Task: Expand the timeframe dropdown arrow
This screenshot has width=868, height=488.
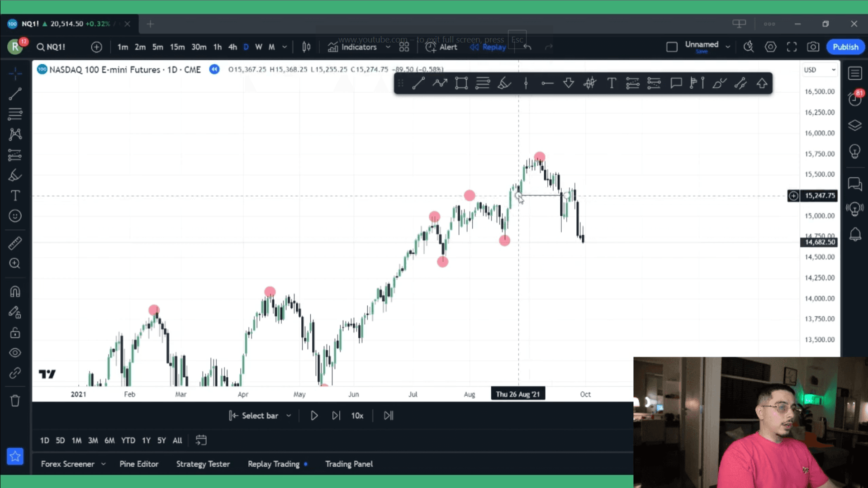Action: pos(285,47)
